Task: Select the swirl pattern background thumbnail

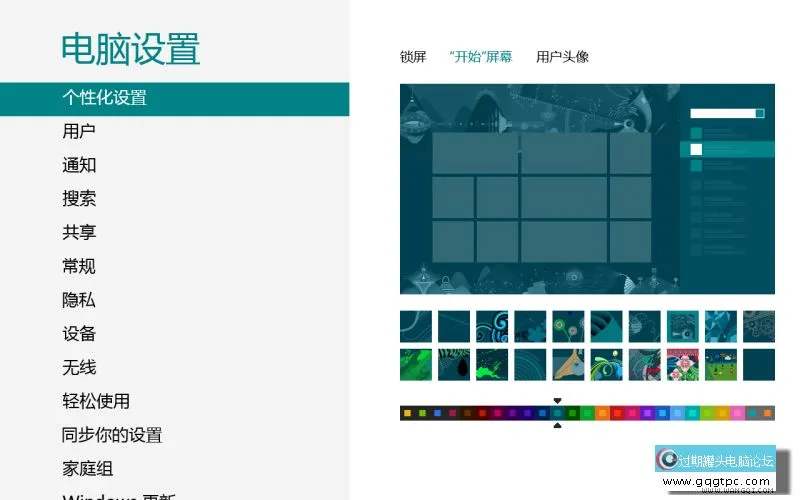Action: click(x=492, y=326)
